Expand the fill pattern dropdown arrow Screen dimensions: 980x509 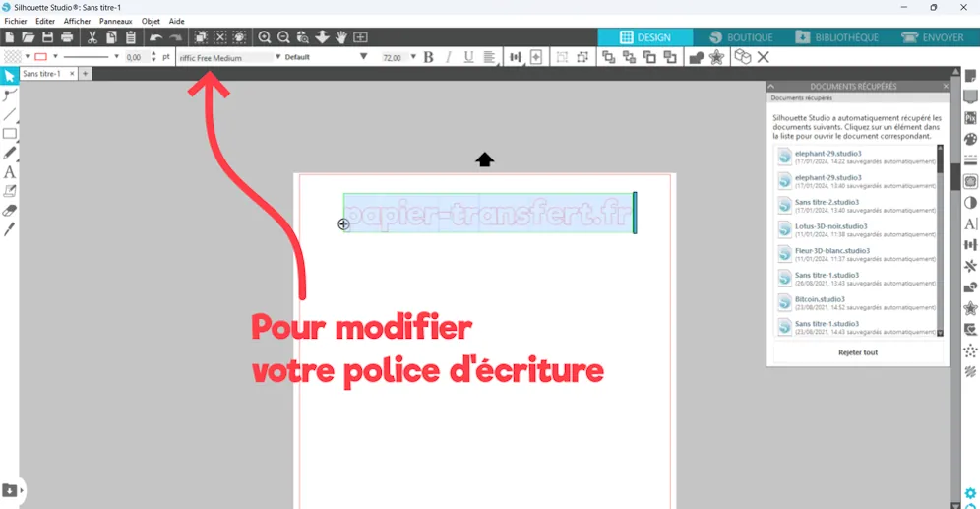tap(27, 57)
